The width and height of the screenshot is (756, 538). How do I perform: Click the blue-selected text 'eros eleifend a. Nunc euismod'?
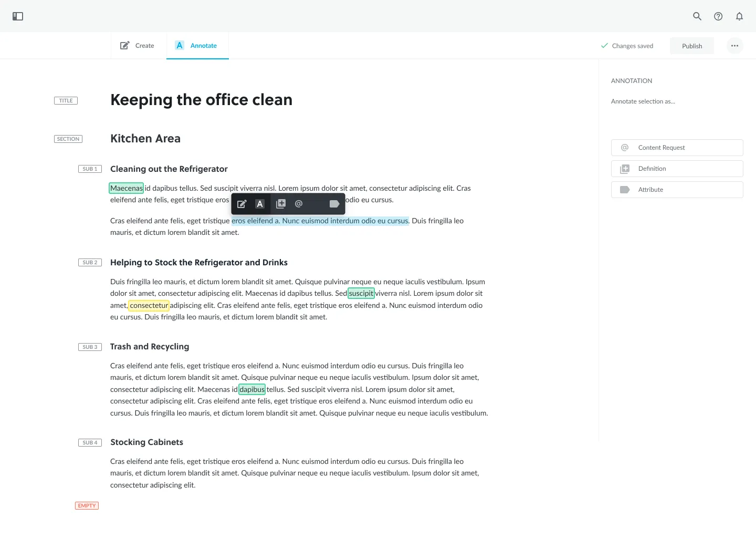coord(280,221)
